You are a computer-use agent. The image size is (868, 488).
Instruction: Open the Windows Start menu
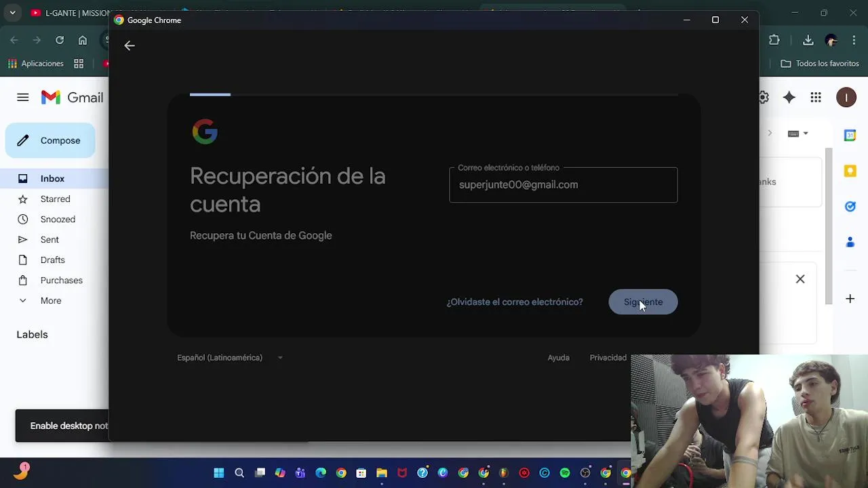coord(219,473)
